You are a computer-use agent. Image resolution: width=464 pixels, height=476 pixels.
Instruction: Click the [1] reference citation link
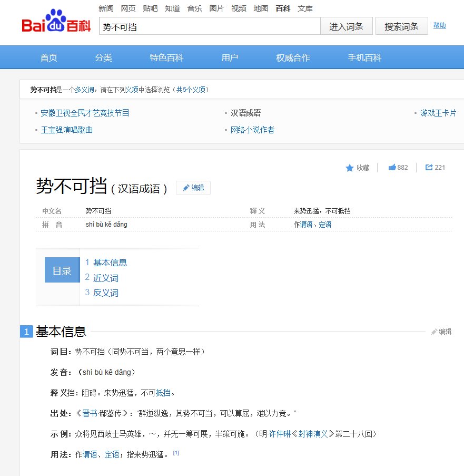click(x=176, y=452)
